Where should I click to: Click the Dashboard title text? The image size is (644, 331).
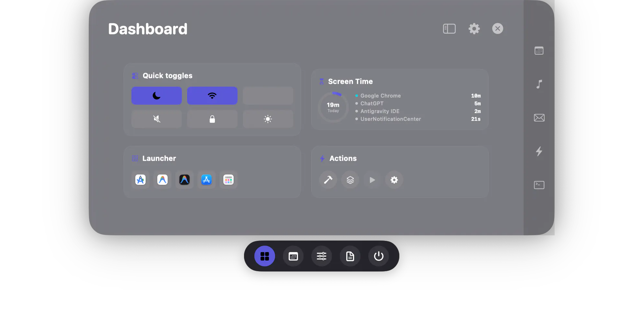pos(148,29)
